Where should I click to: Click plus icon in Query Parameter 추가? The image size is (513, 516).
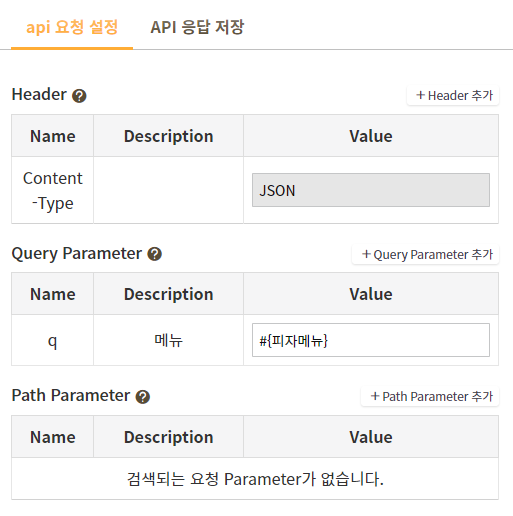tap(366, 254)
